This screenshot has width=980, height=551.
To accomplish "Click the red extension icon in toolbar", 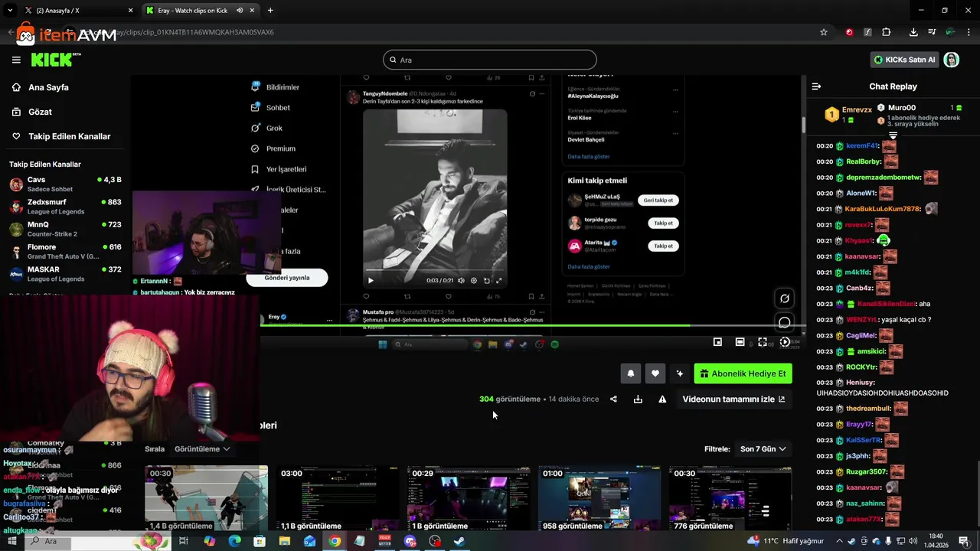I will tap(849, 32).
